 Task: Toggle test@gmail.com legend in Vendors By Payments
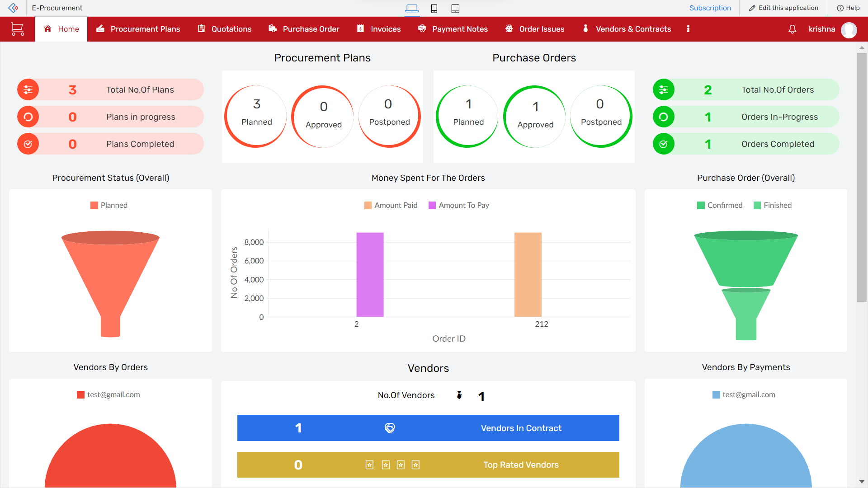pos(744,394)
